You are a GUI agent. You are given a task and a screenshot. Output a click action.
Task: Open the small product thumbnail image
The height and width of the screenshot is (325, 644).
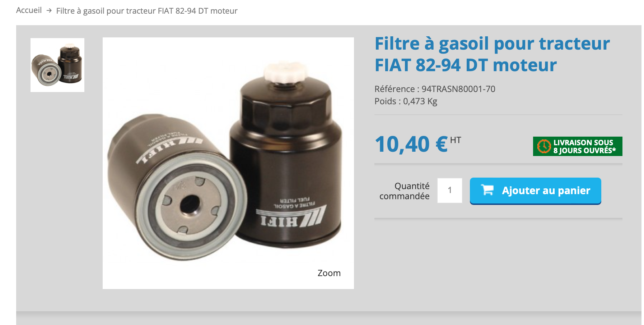(57, 65)
